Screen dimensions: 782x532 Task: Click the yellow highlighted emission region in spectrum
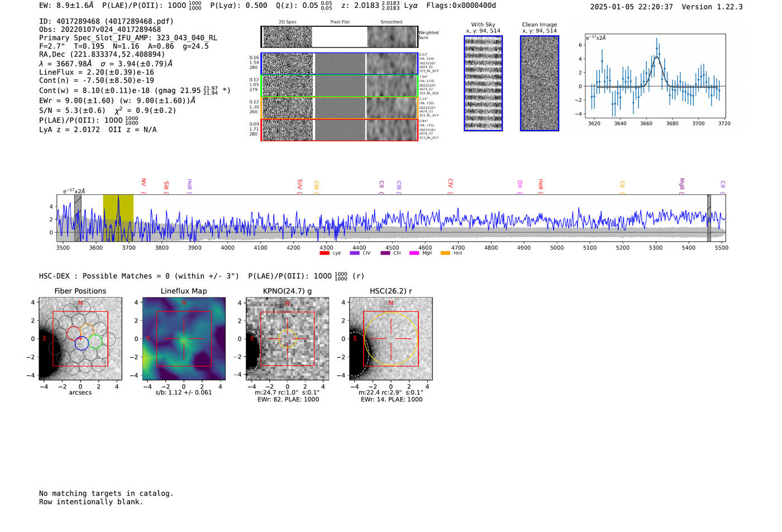[x=118, y=218]
